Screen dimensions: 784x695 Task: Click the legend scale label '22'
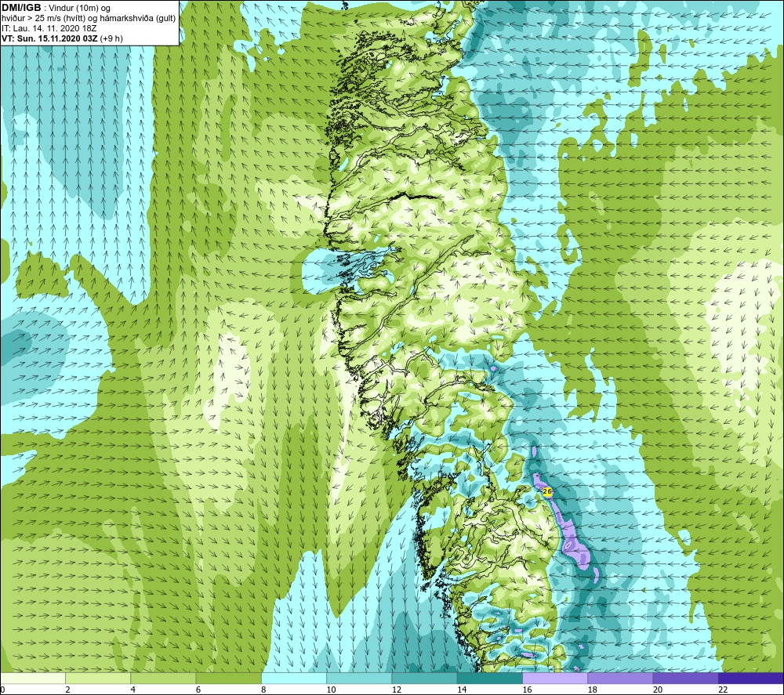[723, 690]
